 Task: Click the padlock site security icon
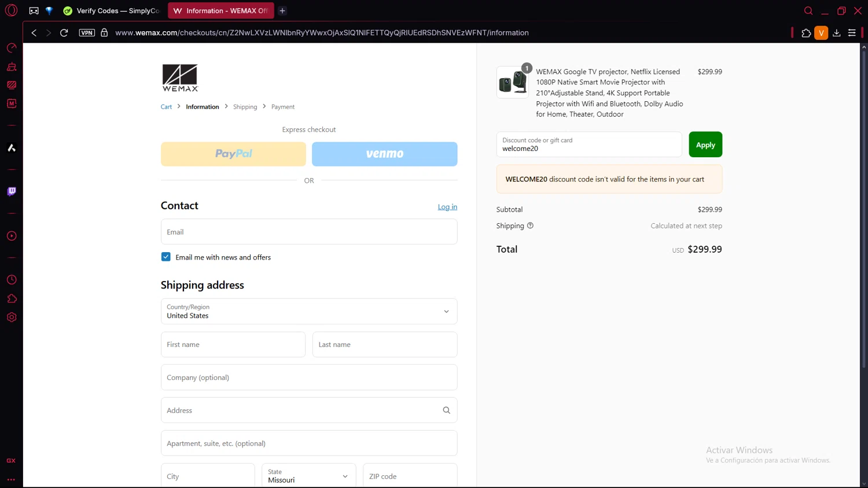coord(104,33)
